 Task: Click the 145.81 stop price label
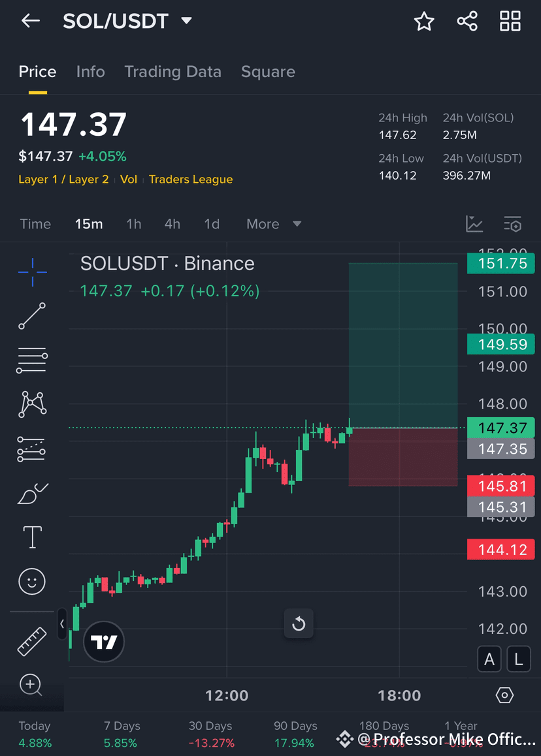pyautogui.click(x=501, y=486)
